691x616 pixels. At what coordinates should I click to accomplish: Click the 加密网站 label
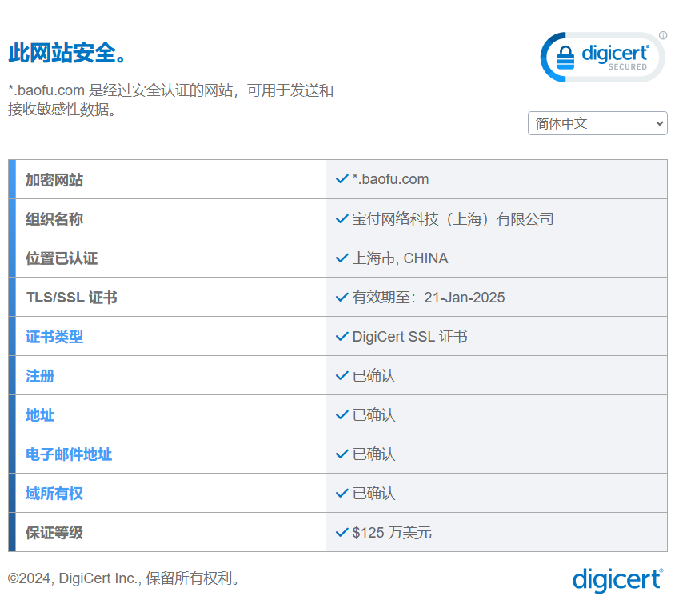pos(54,180)
